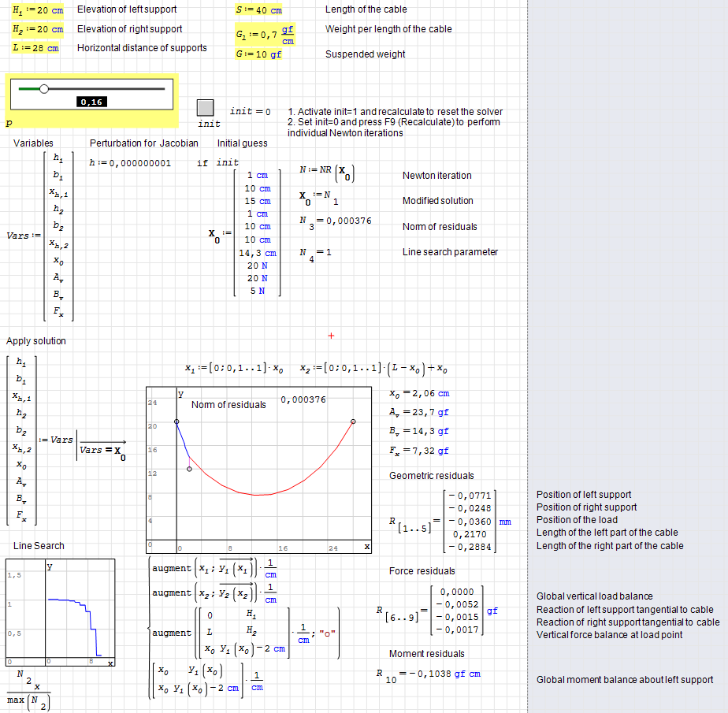Toggle the gray init button
728x713 pixels.
[206, 108]
